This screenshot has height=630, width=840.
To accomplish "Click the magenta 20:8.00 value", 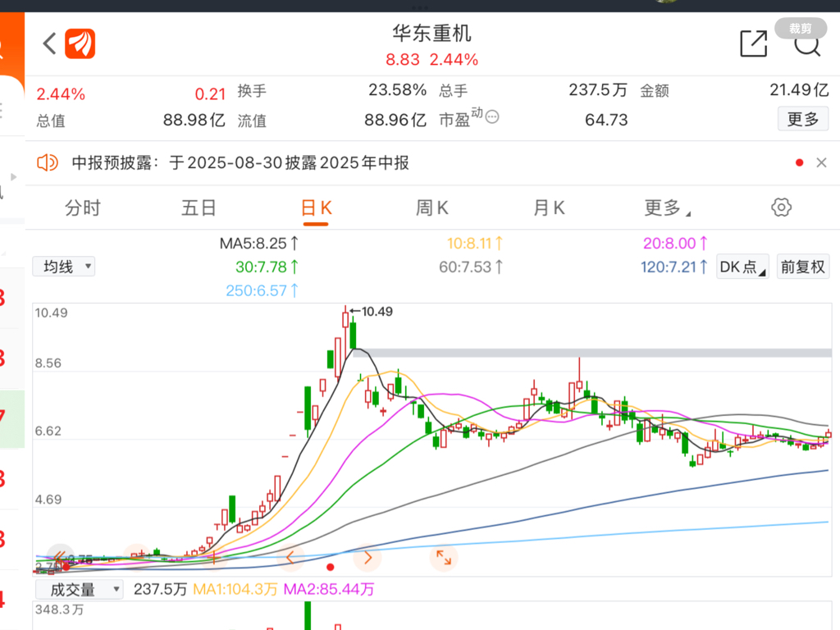I will coord(675,243).
